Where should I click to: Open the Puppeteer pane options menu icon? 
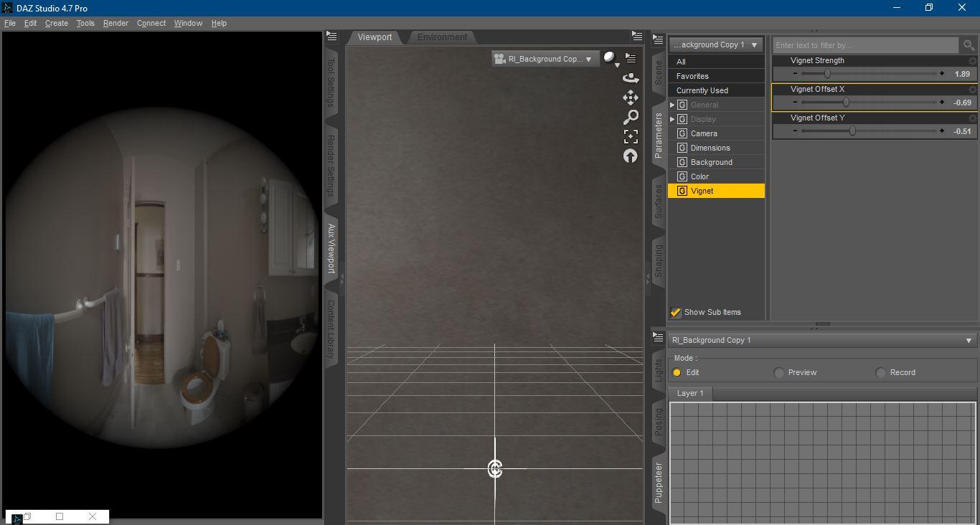658,338
